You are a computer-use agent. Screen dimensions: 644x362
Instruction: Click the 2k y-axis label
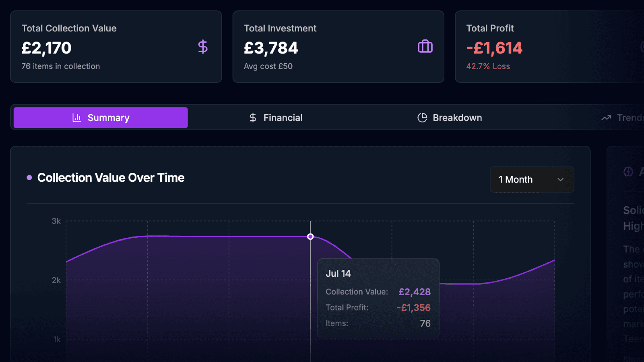coord(56,280)
